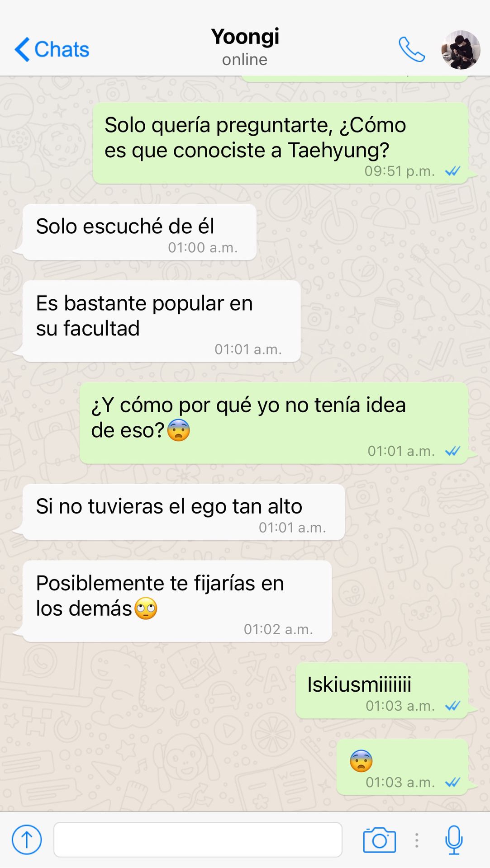Viewport: 490px width, 868px height.
Task: Tap the scared emoji message bubble
Action: (402, 767)
